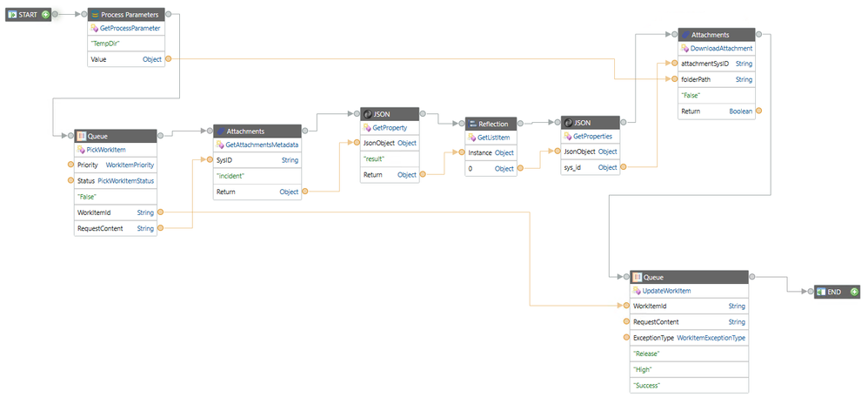Click the GetProperties method icon
The width and height of the screenshot is (868, 411).
tap(567, 136)
